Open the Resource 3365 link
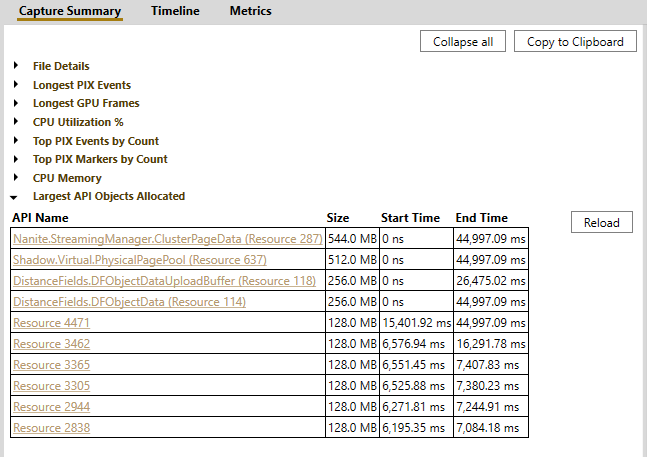 click(51, 365)
